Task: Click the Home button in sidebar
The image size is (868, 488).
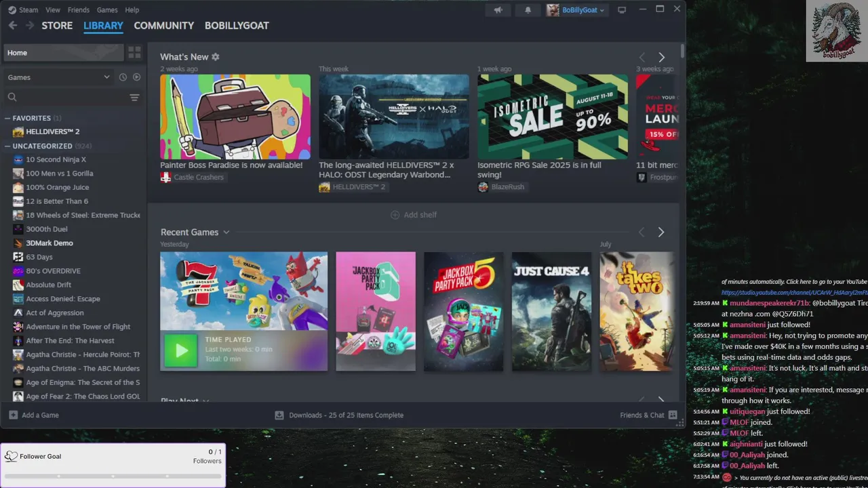Action: [x=64, y=53]
